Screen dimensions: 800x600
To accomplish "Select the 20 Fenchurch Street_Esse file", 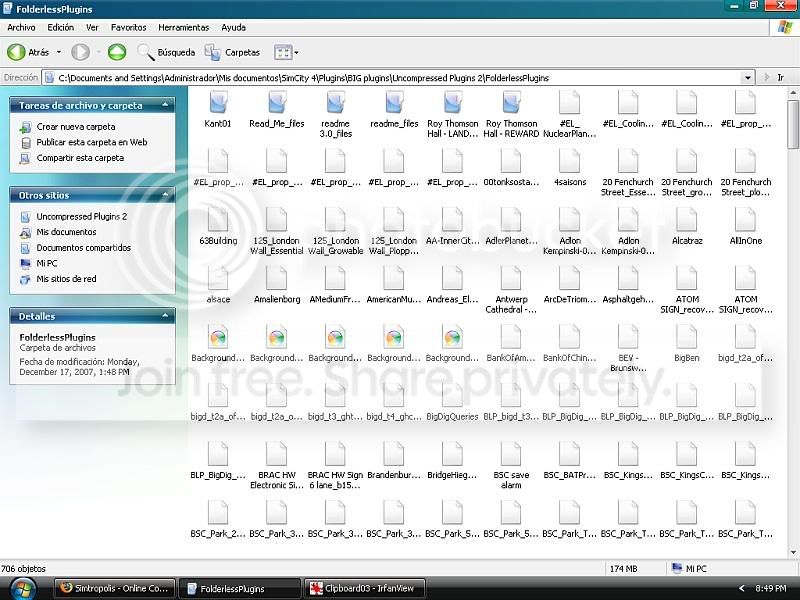I will tap(628, 162).
